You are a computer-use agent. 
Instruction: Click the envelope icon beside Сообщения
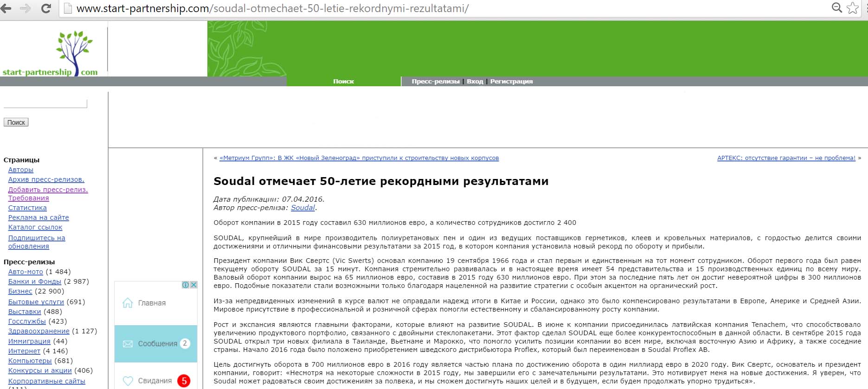128,344
